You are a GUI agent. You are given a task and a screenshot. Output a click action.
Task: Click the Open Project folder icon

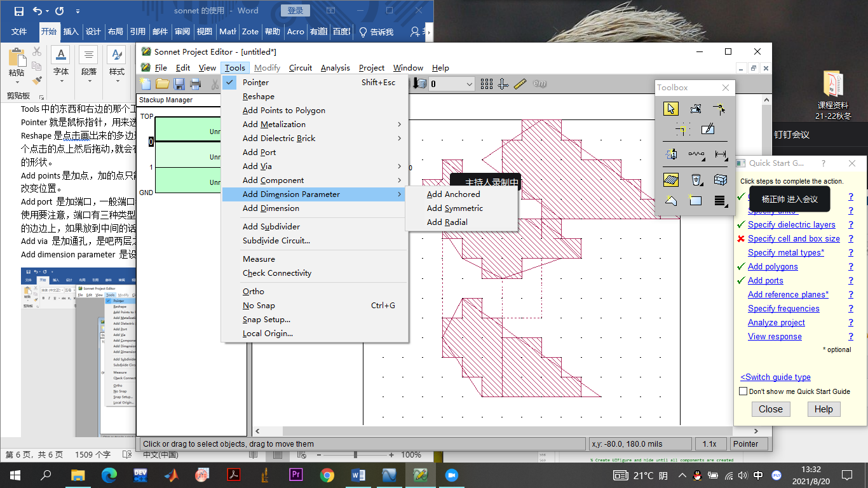point(163,84)
